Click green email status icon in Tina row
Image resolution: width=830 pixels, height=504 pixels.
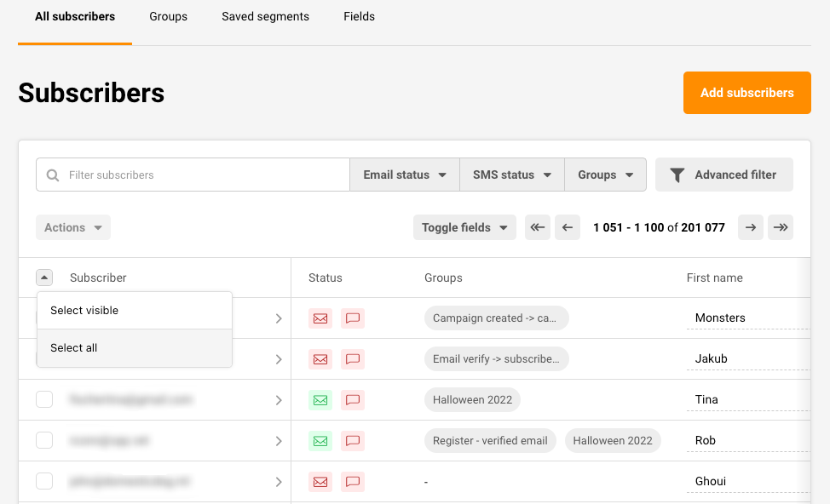point(320,400)
